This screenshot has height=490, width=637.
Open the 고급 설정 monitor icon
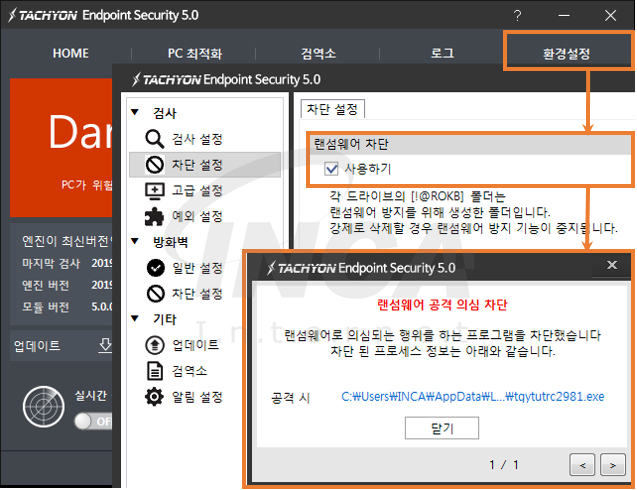coord(154,191)
